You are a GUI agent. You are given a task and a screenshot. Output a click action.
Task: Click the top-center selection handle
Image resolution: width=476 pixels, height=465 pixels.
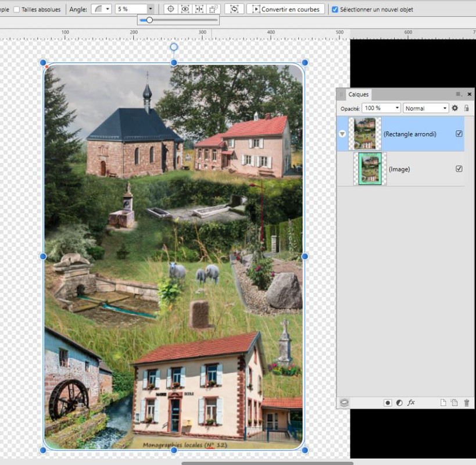point(174,63)
